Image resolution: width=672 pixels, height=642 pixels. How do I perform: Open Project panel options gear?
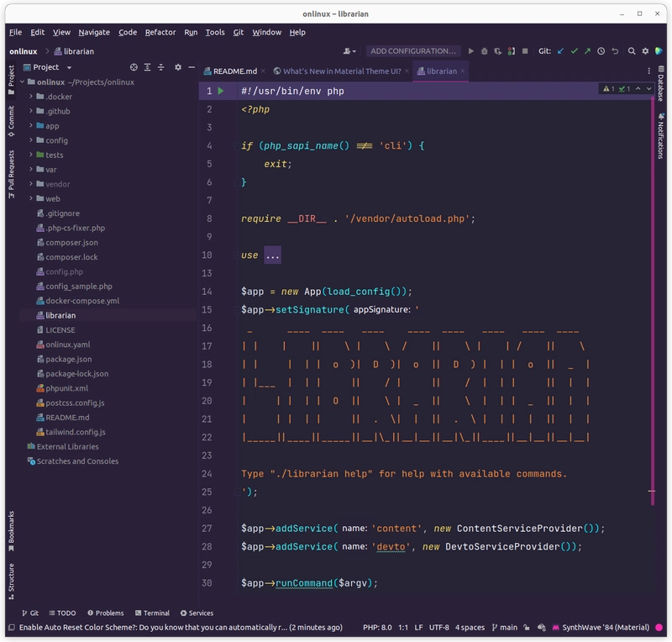[x=178, y=67]
